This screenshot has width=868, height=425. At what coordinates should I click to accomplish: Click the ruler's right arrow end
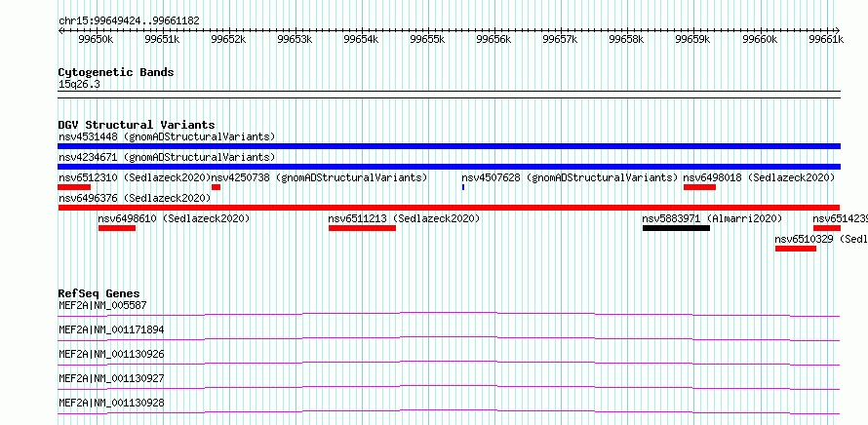[838, 30]
